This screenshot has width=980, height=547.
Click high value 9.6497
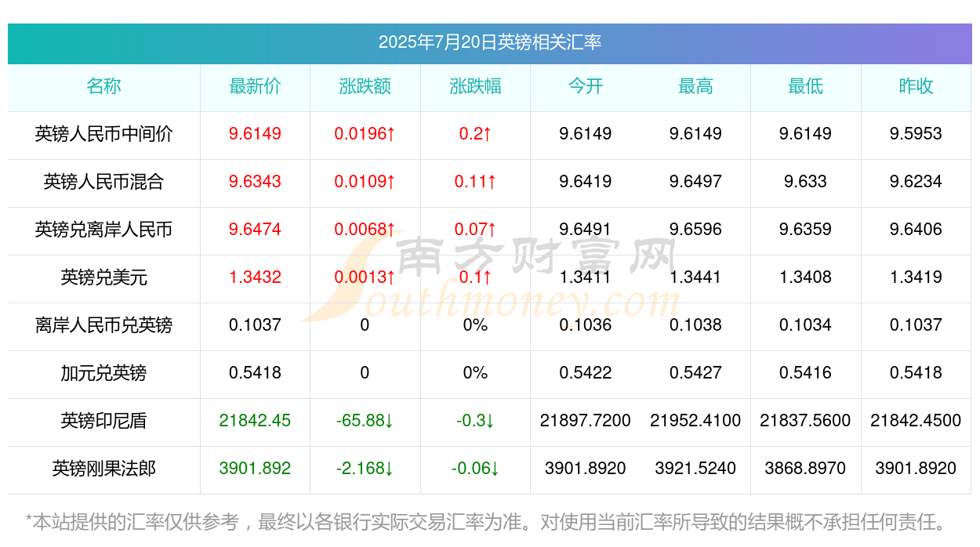[x=695, y=182]
